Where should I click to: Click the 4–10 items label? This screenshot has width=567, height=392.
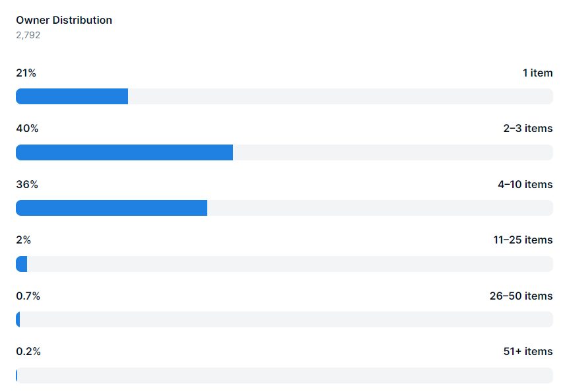tap(525, 184)
